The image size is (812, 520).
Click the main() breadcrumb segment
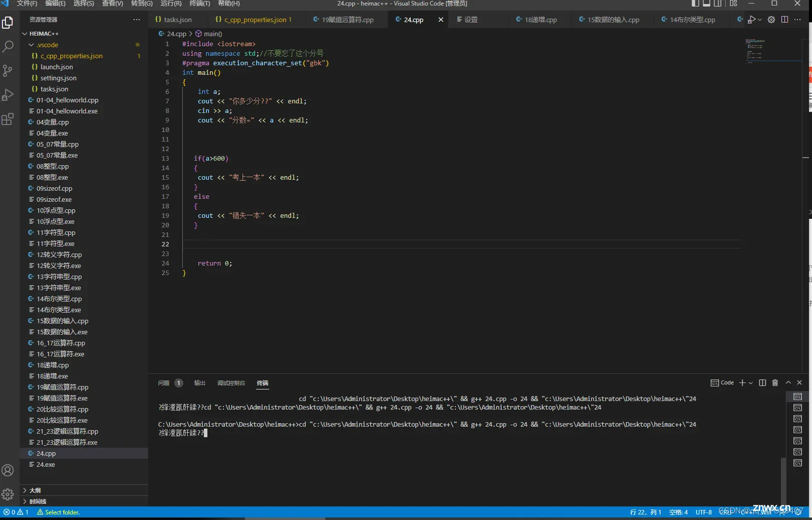[x=208, y=34]
